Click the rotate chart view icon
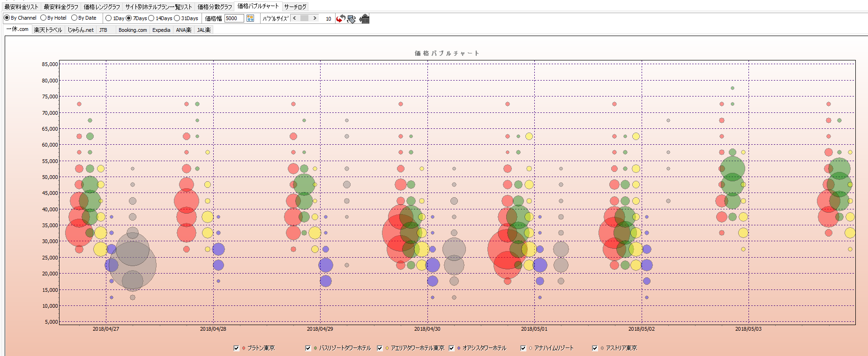 (x=352, y=19)
